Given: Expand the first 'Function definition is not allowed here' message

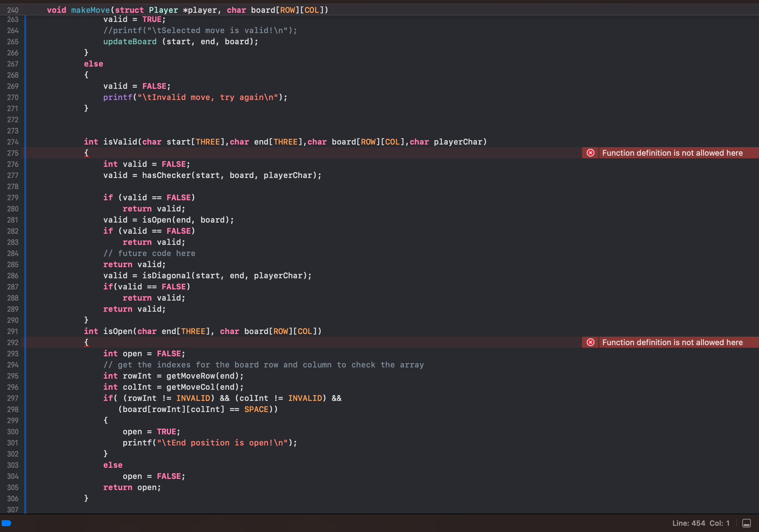Looking at the screenshot, I should [672, 153].
